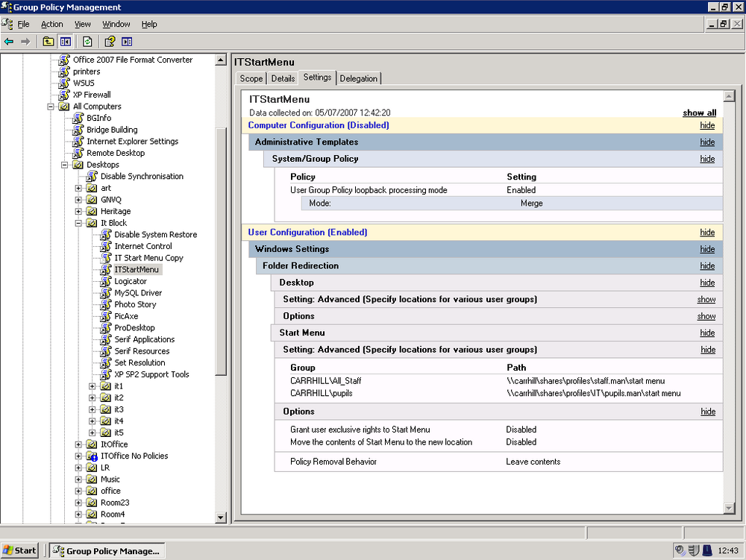Click the report pane scroll down arrow

(729, 509)
